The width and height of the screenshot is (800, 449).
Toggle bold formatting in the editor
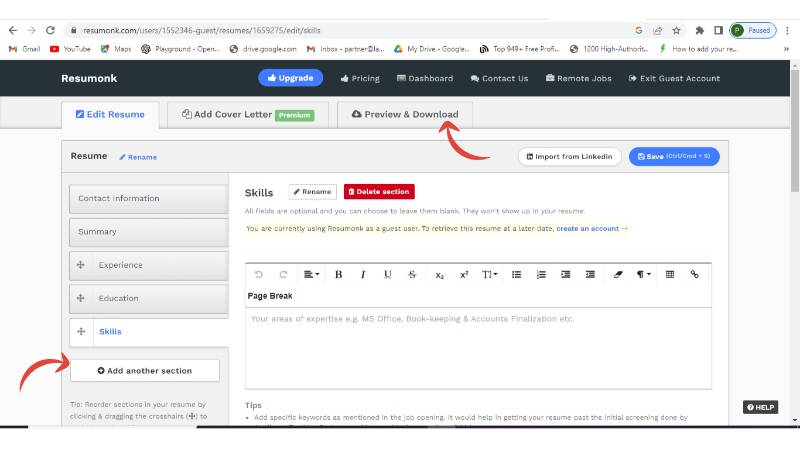coord(338,274)
